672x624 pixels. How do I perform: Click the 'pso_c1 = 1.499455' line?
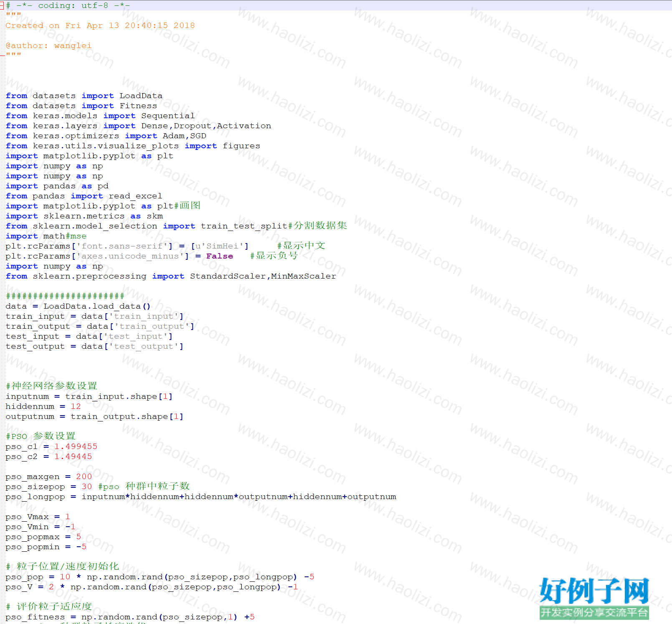[51, 446]
